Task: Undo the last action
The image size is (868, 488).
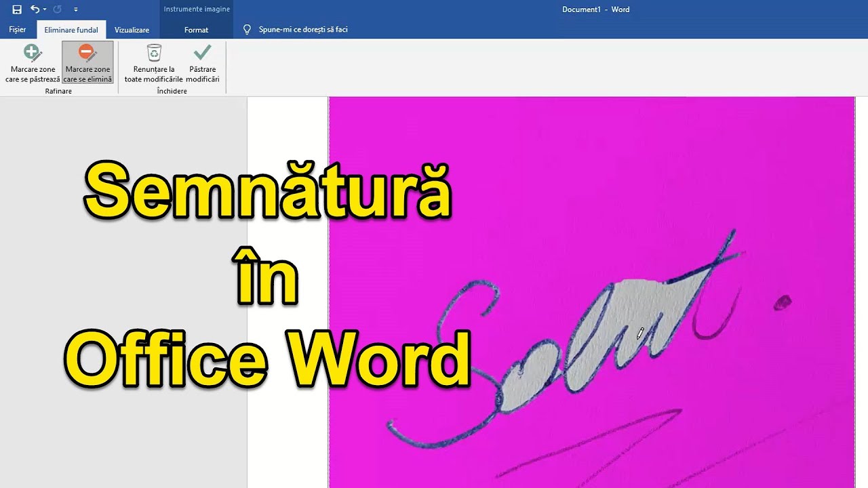Action: point(35,9)
